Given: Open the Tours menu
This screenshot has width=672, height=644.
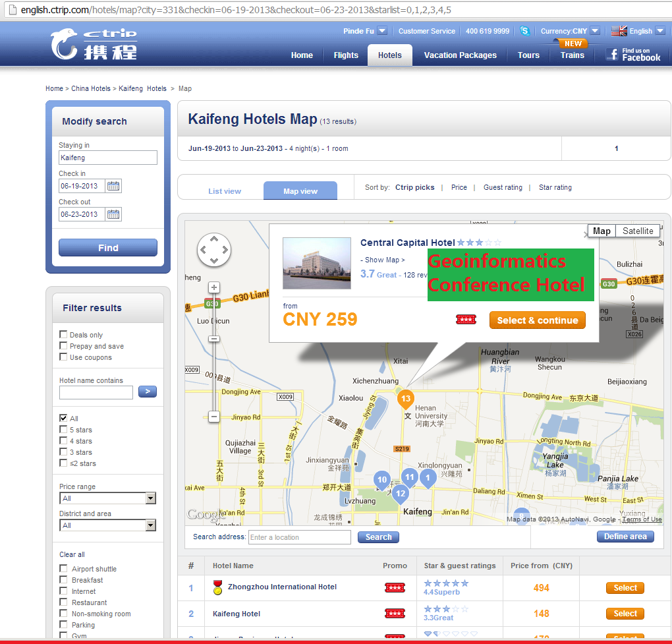Looking at the screenshot, I should coord(528,55).
